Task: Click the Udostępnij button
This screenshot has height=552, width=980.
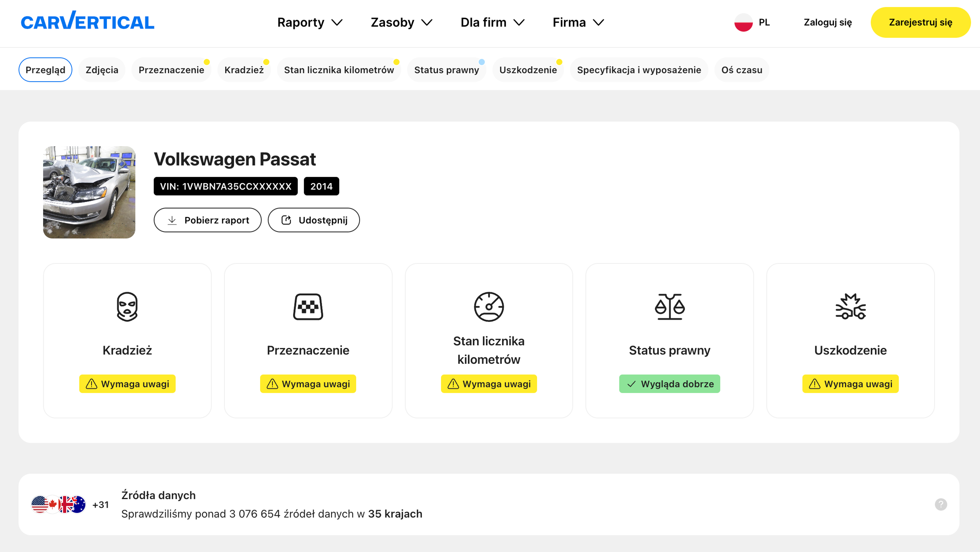Action: pyautogui.click(x=314, y=220)
